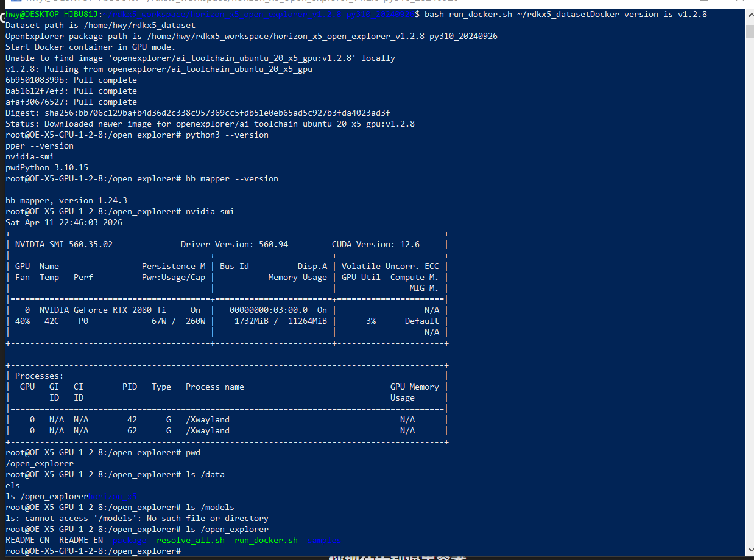Click the blue 'package' directory name
The width and height of the screenshot is (754, 560).
coord(130,540)
